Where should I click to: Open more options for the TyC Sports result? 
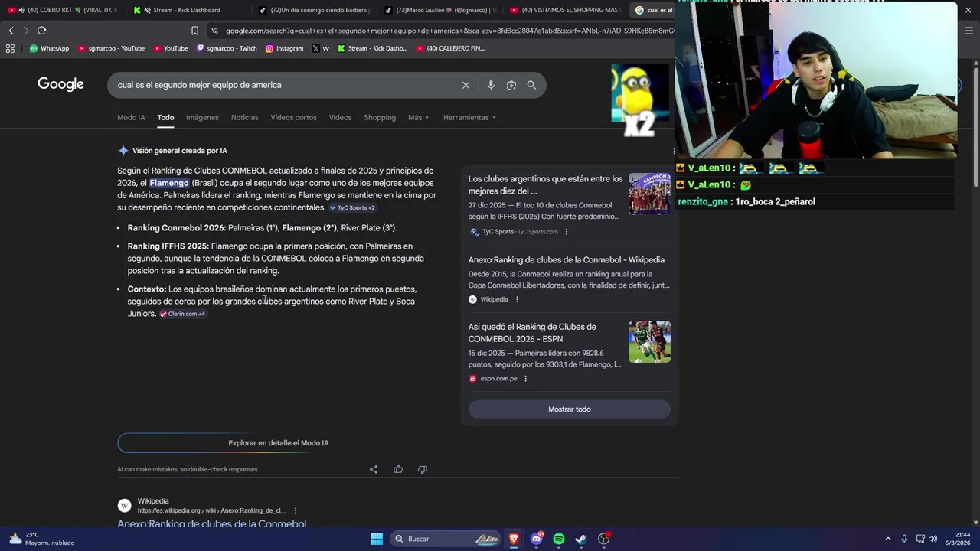tap(567, 232)
